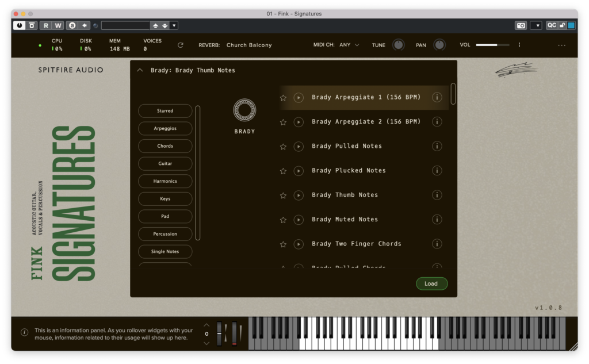Show info for Brady Pulled Notes
589x364 pixels.
pyautogui.click(x=437, y=146)
